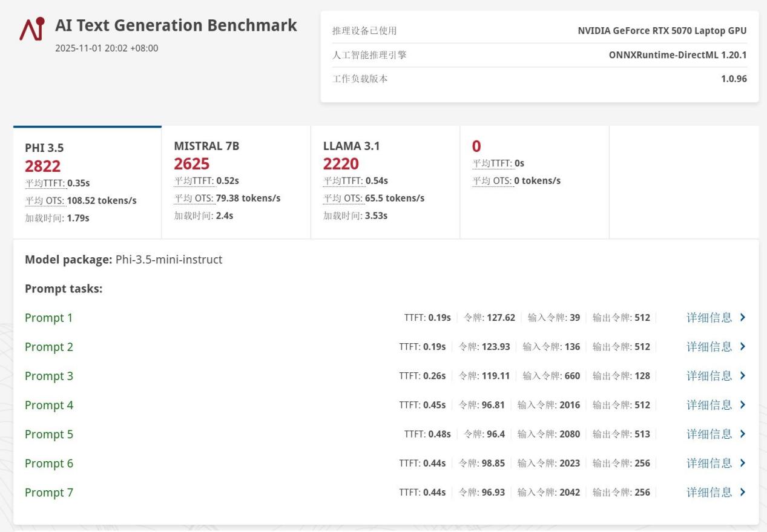Viewport: 767px width, 532px height.
Task: Expand Prompt 1 chevron arrow
Action: (x=743, y=318)
